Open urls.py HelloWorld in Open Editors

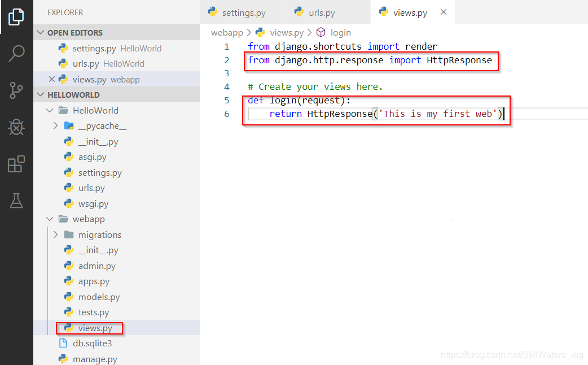point(116,64)
